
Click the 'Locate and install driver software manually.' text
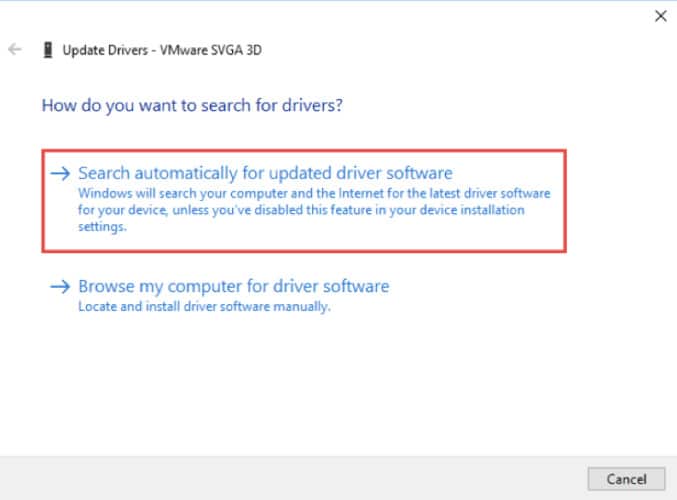(x=204, y=307)
